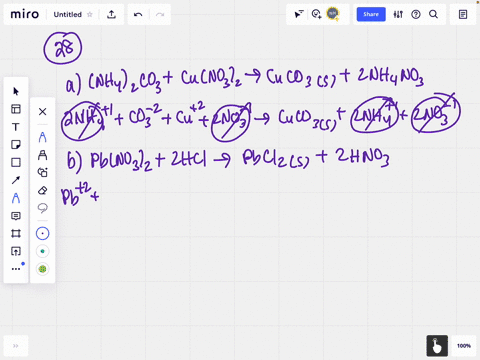Choose the pen drawing option
The width and height of the screenshot is (480, 360).
[42, 137]
